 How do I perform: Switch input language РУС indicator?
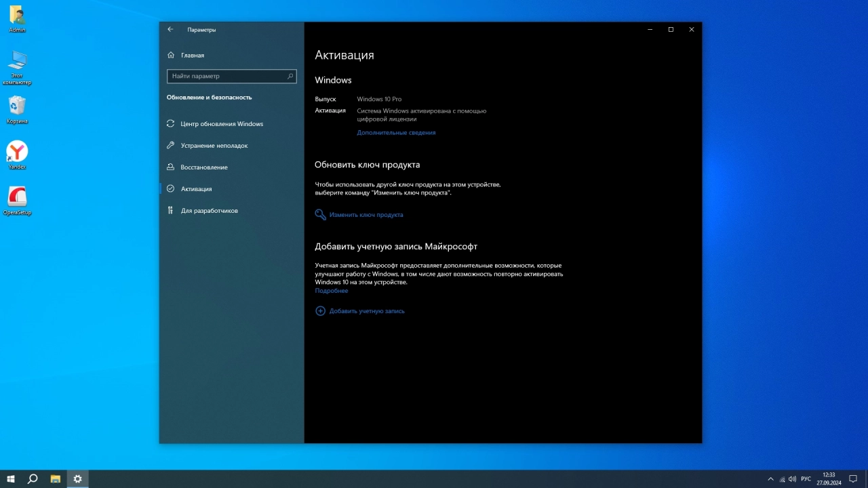tap(806, 479)
